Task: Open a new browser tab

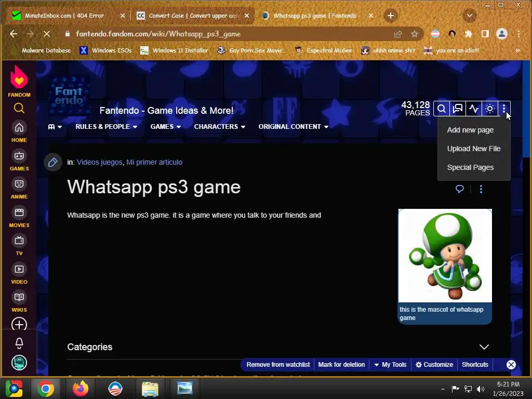Action: 391,16
